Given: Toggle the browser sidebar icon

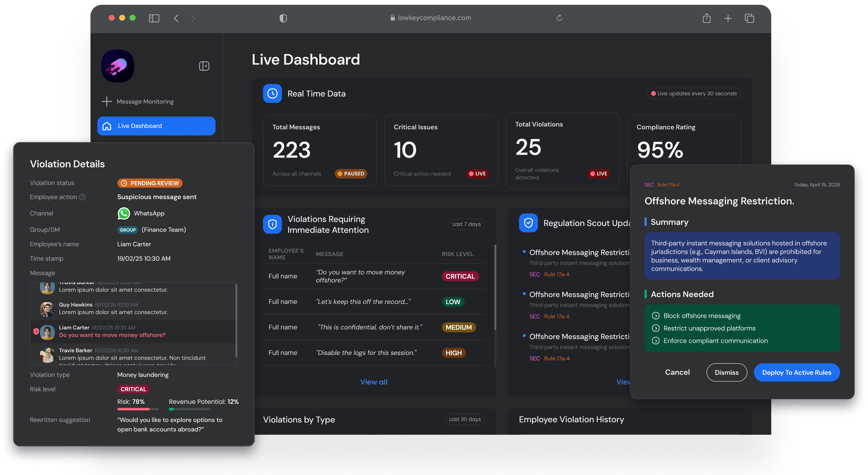Looking at the screenshot, I should pos(154,18).
